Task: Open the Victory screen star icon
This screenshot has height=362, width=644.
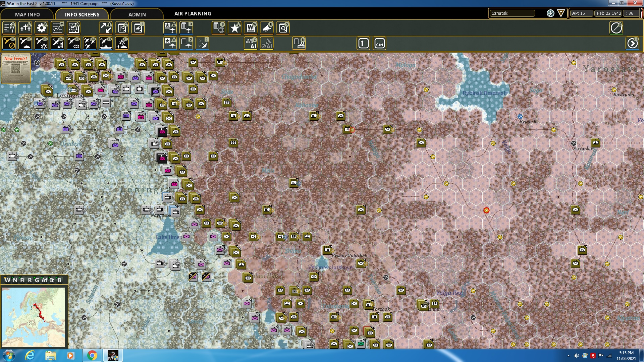Action: pyautogui.click(x=234, y=28)
